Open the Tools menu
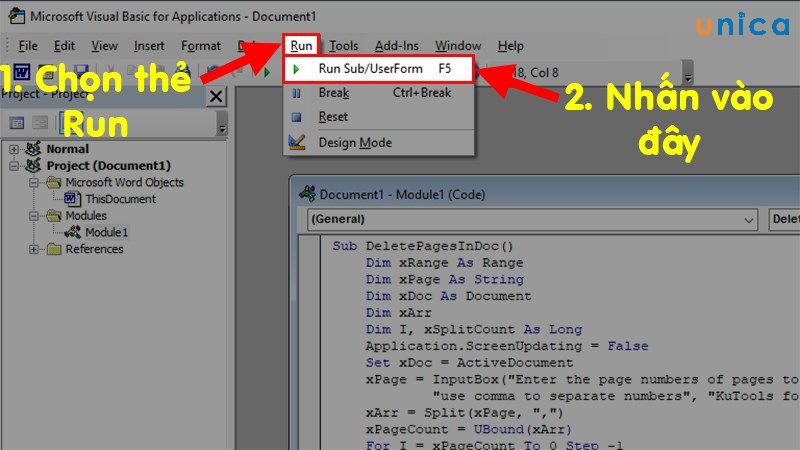 tap(343, 46)
